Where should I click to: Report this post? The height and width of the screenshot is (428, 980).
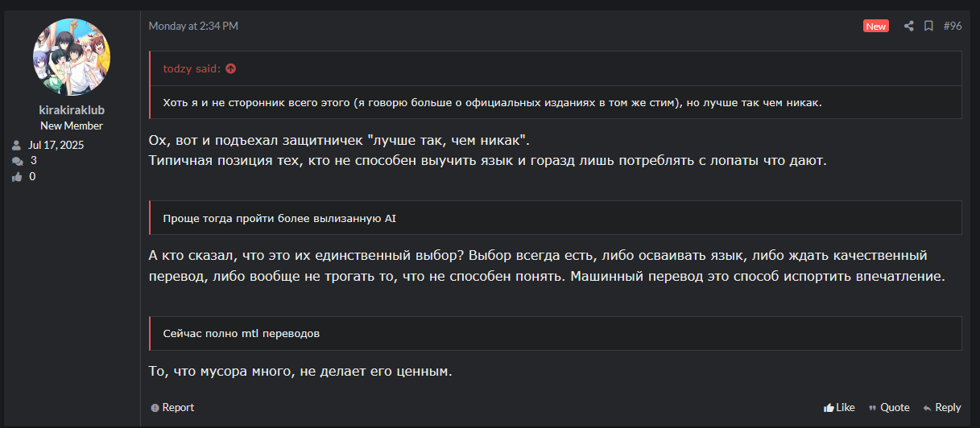(172, 407)
